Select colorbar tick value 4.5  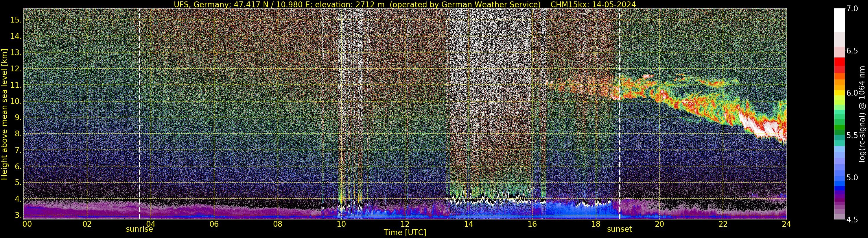pyautogui.click(x=852, y=220)
